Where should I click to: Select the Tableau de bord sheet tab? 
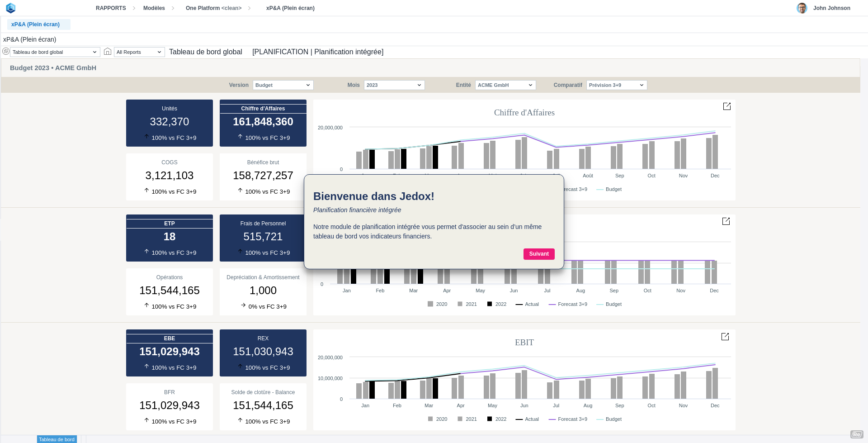(x=57, y=439)
